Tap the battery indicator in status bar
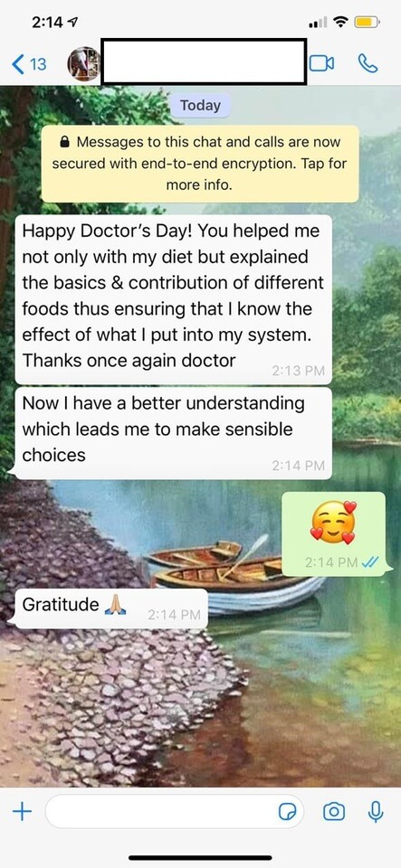 tap(368, 23)
